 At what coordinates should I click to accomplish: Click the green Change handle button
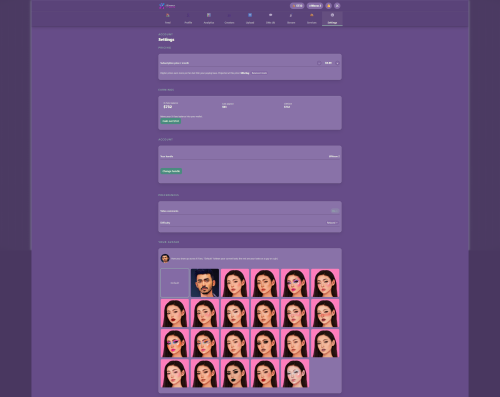pyautogui.click(x=171, y=171)
